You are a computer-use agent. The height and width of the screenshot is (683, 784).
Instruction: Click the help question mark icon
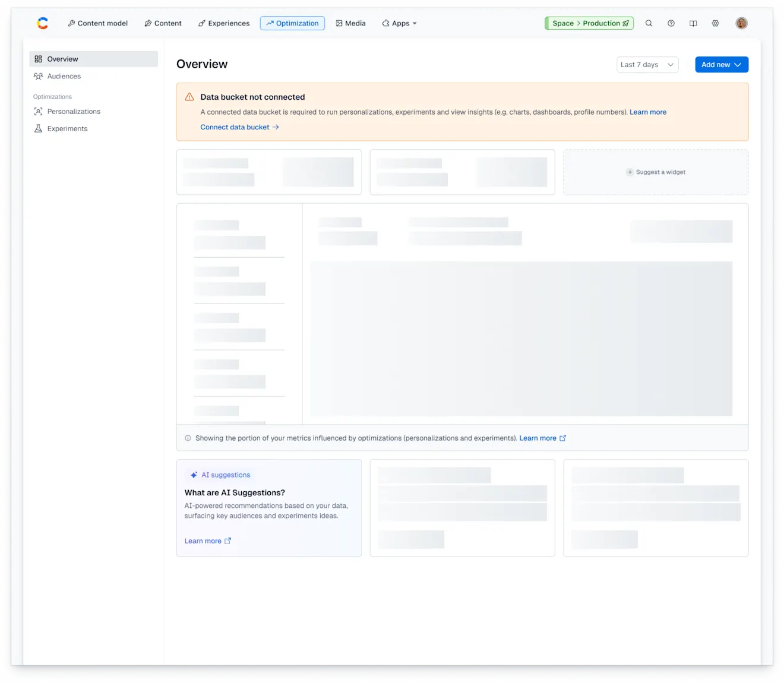[x=671, y=23]
